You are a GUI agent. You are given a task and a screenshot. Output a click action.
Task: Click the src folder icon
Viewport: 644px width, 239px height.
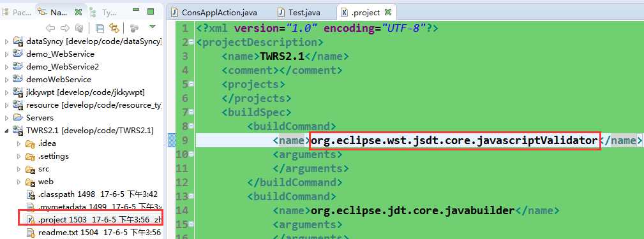click(x=31, y=169)
